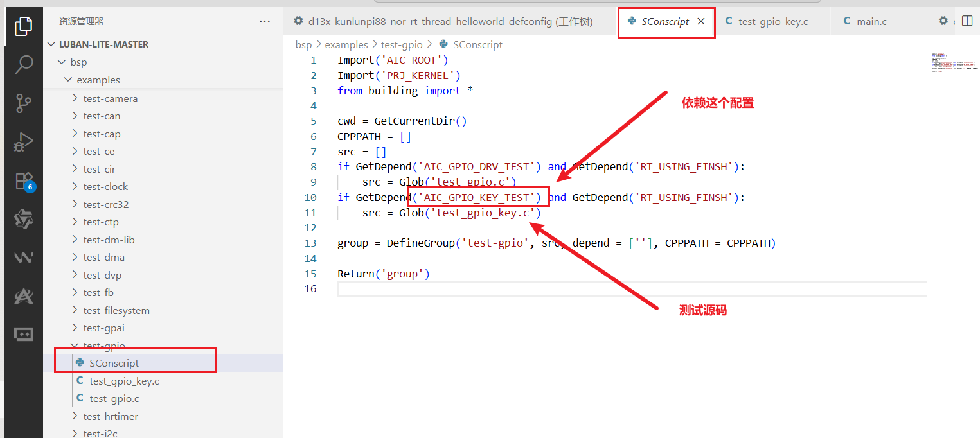The width and height of the screenshot is (980, 438).
Task: Open explorer more actions ellipsis
Action: click(265, 21)
